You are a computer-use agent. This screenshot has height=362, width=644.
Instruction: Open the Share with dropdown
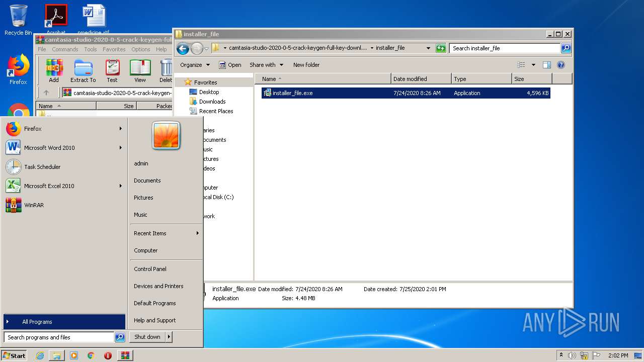267,65
